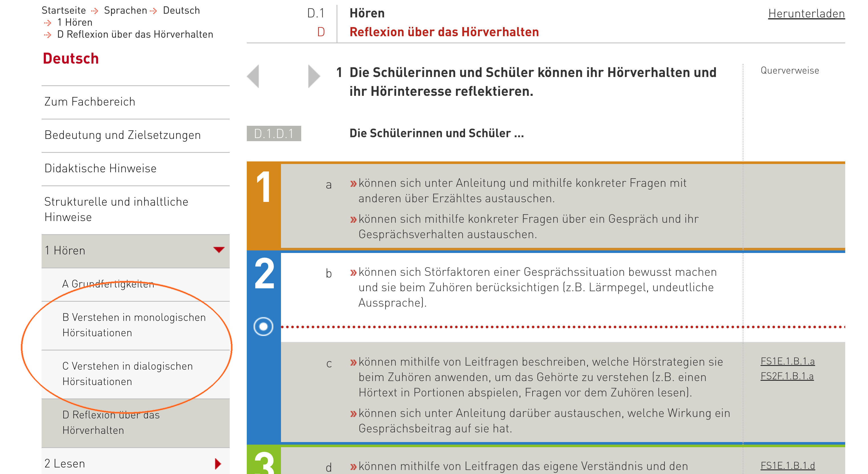Image resolution: width=868 pixels, height=474 pixels.
Task: Expand the 2 Lesen section arrow
Action: pyautogui.click(x=218, y=463)
